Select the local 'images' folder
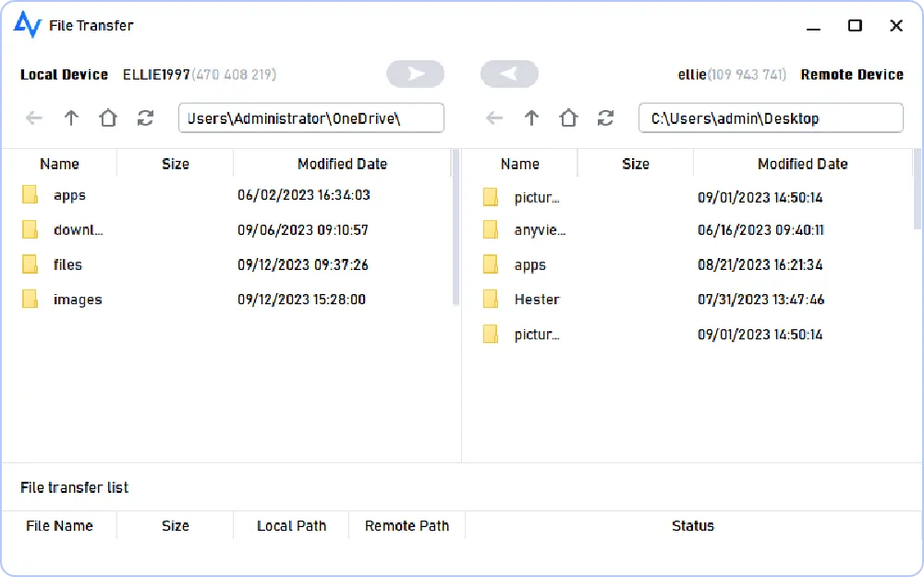This screenshot has height=577, width=924. click(x=78, y=300)
